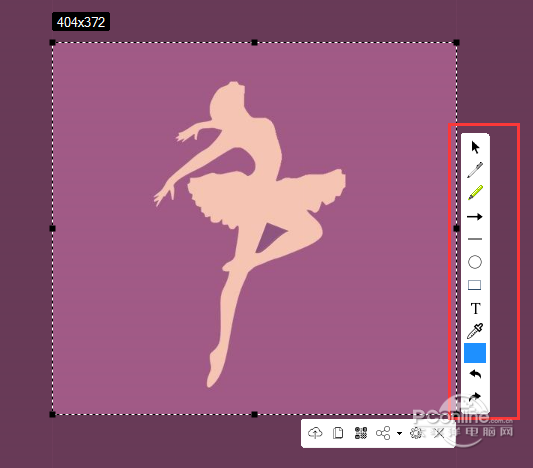
Task: Copy screenshot to clipboard
Action: coord(338,433)
